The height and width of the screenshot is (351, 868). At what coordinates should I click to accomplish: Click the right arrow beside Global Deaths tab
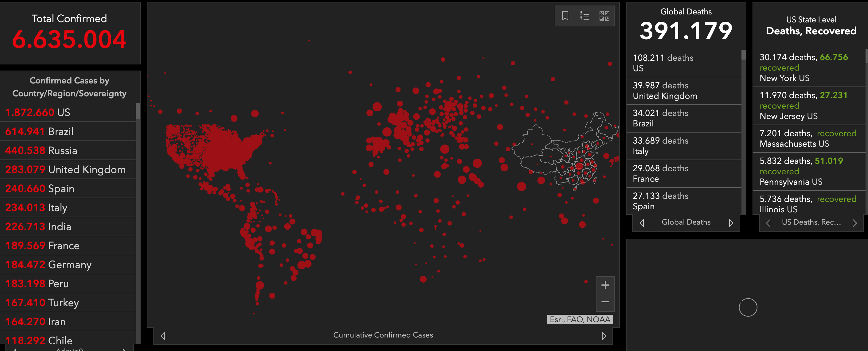click(x=730, y=223)
